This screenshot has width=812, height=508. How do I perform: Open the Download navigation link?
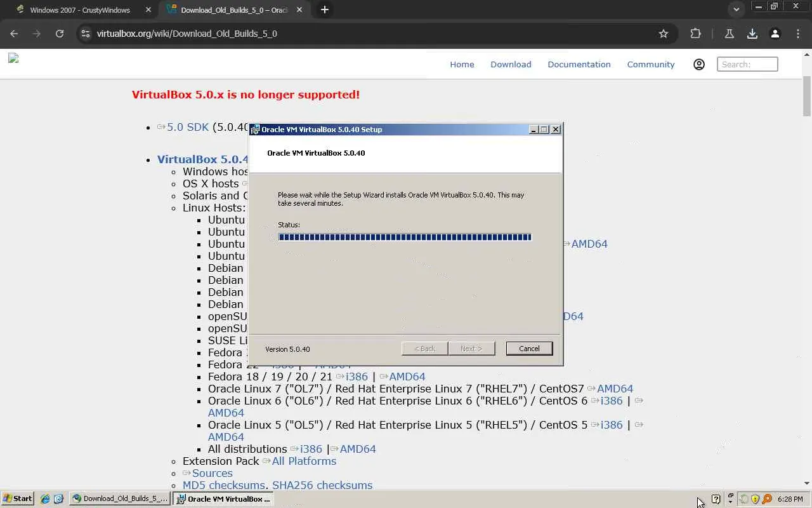[511, 64]
